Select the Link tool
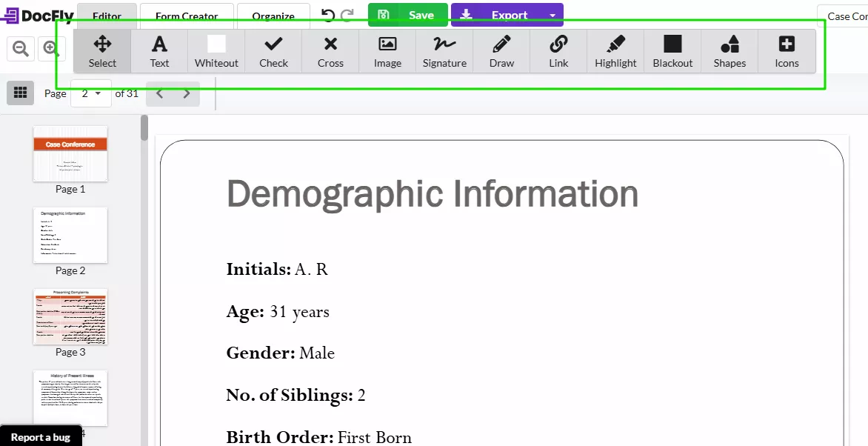The width and height of the screenshot is (868, 446). pyautogui.click(x=558, y=51)
